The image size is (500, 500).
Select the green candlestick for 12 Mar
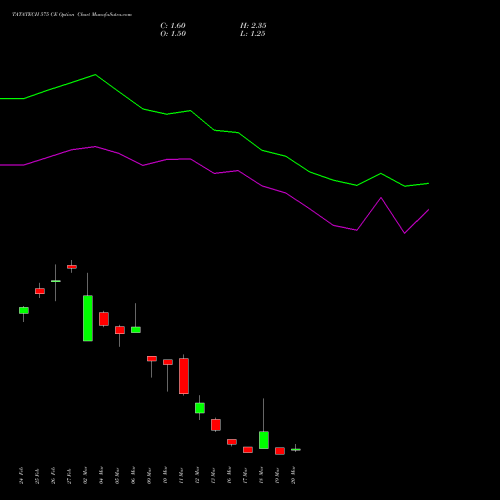pyautogui.click(x=200, y=408)
